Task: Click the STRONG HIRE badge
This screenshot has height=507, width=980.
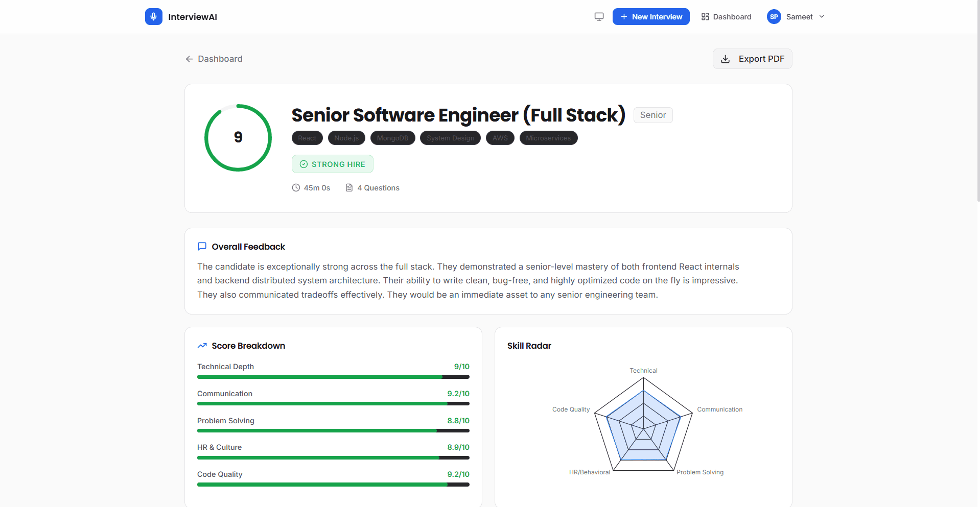Action: 333,164
